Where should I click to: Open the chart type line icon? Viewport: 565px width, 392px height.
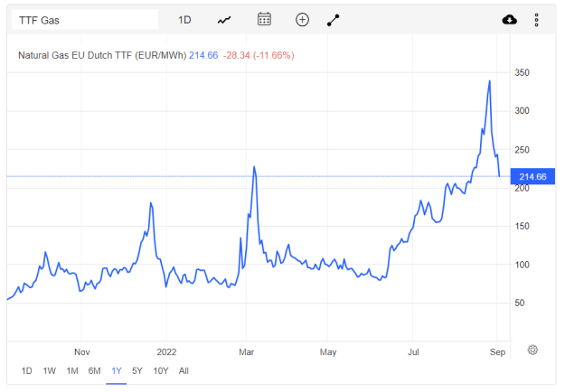point(224,20)
